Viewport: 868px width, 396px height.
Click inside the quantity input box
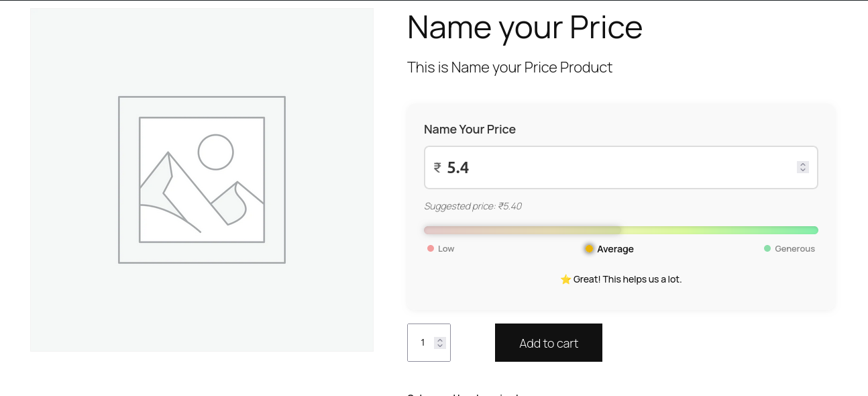click(423, 343)
